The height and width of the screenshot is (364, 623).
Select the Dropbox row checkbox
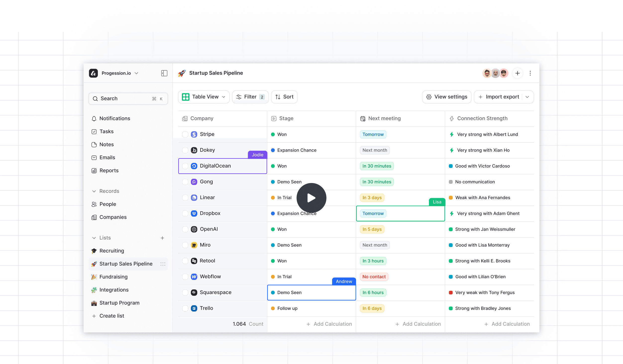click(x=185, y=213)
